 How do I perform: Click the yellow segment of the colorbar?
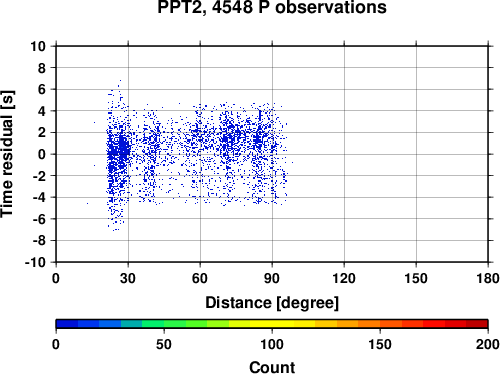[272, 324]
